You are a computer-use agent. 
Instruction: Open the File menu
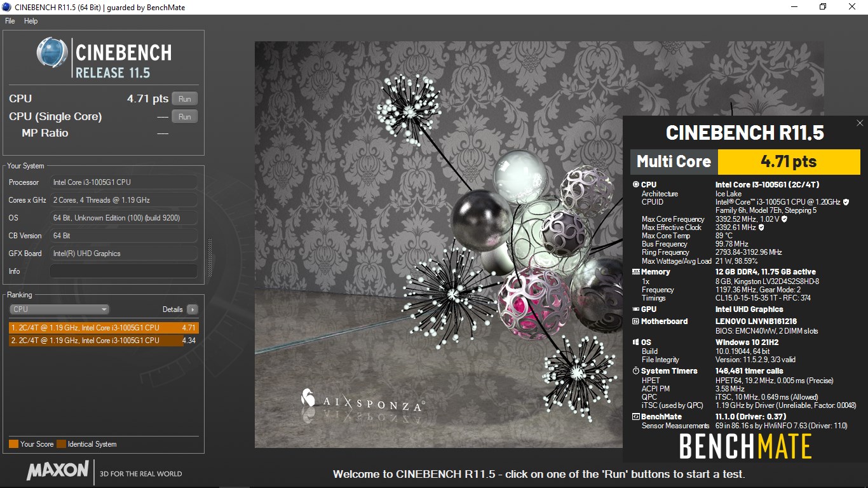coord(10,21)
